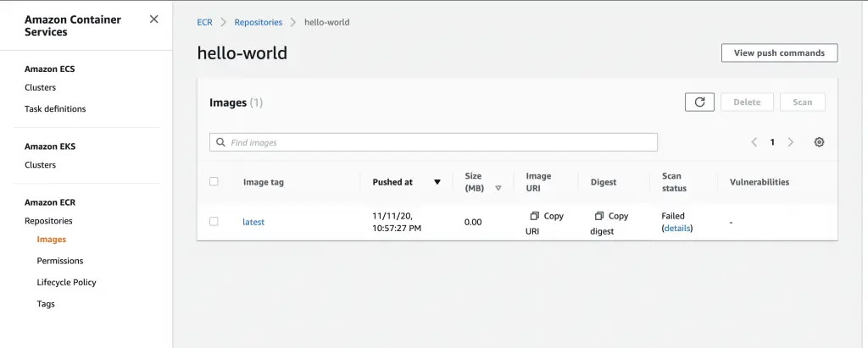Refresh the Images list
The height and width of the screenshot is (348, 868).
coord(699,102)
